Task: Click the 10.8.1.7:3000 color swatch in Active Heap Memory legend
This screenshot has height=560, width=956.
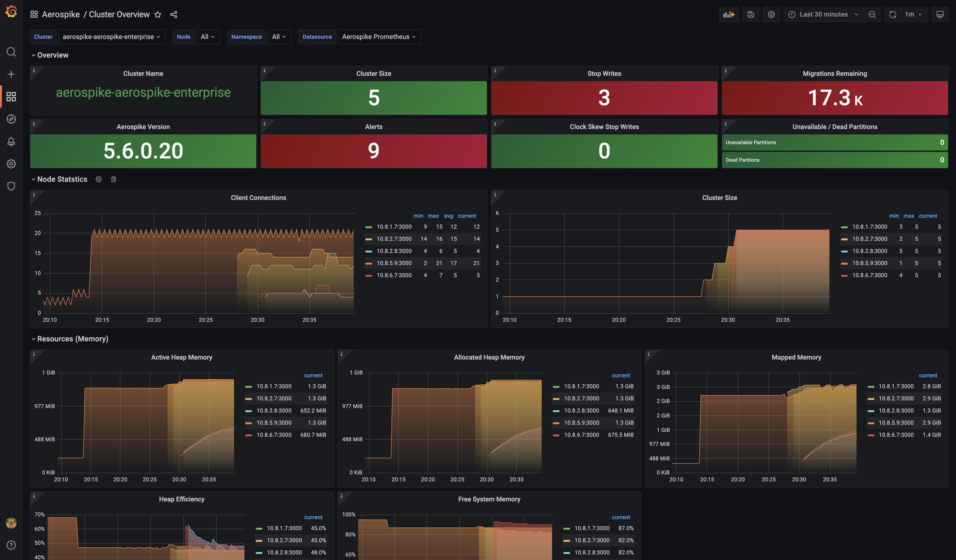Action: [249, 386]
